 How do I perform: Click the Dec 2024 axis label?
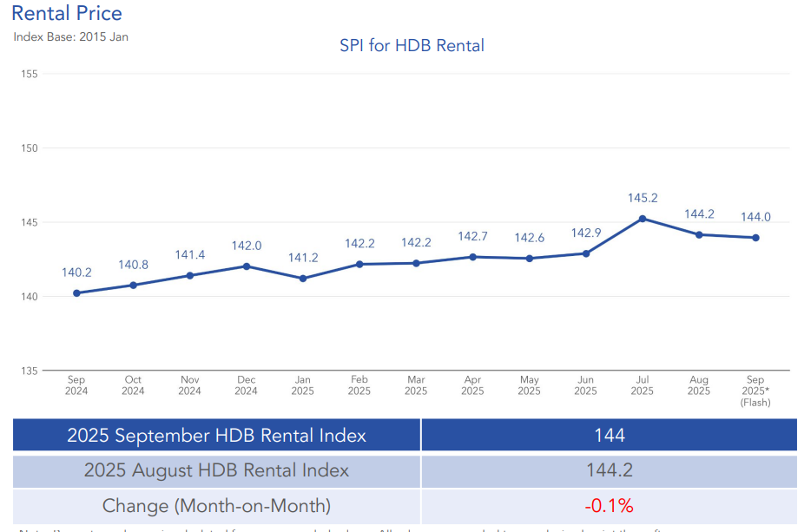[246, 384]
